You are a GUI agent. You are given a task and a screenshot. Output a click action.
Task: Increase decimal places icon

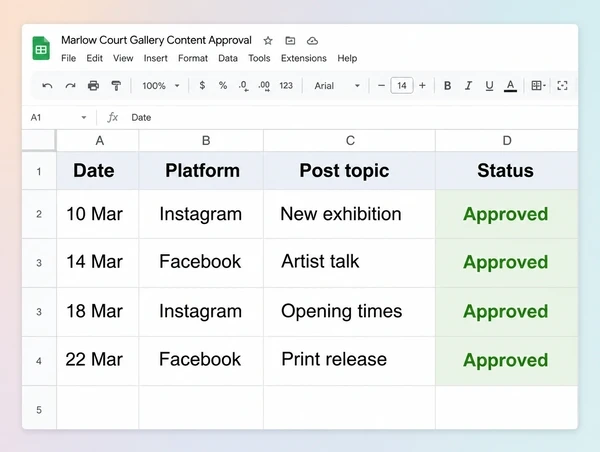pyautogui.click(x=264, y=86)
